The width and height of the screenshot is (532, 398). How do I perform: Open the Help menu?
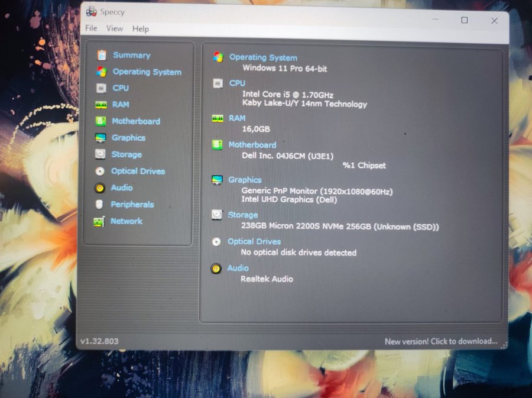tap(141, 29)
